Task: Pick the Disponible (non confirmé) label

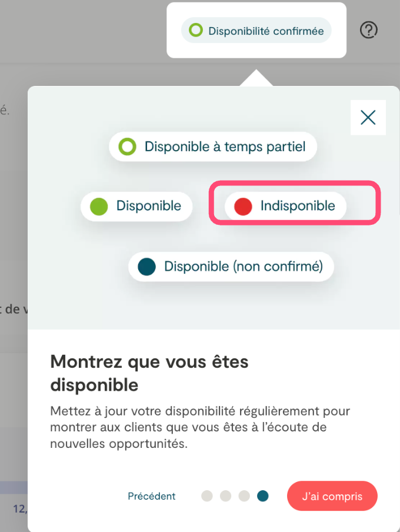Action: pyautogui.click(x=243, y=267)
